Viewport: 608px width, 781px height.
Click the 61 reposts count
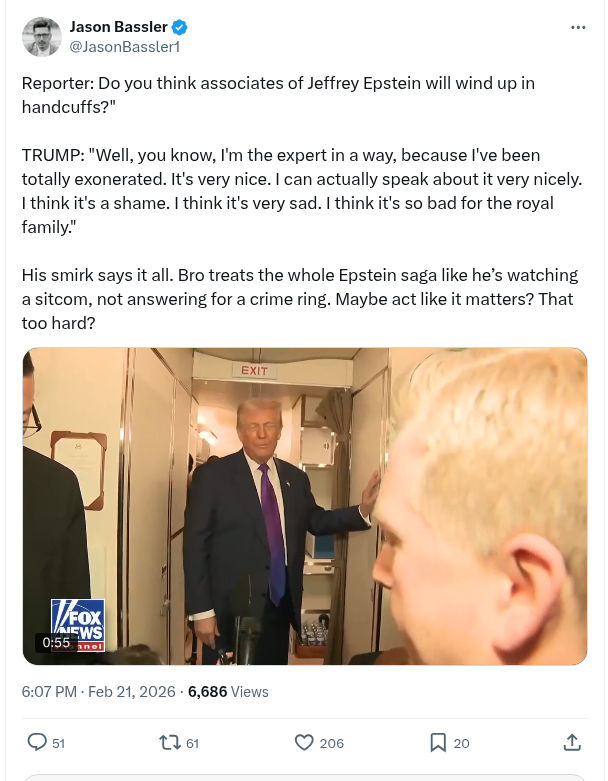pyautogui.click(x=193, y=743)
